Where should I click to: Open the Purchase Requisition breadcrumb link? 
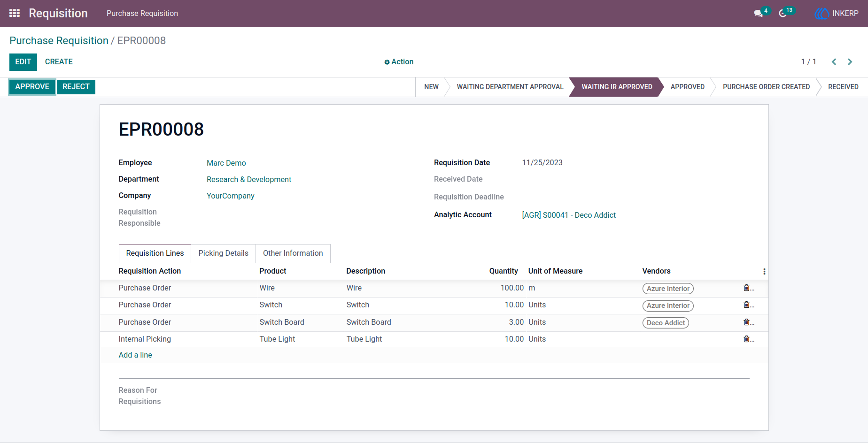(59, 41)
